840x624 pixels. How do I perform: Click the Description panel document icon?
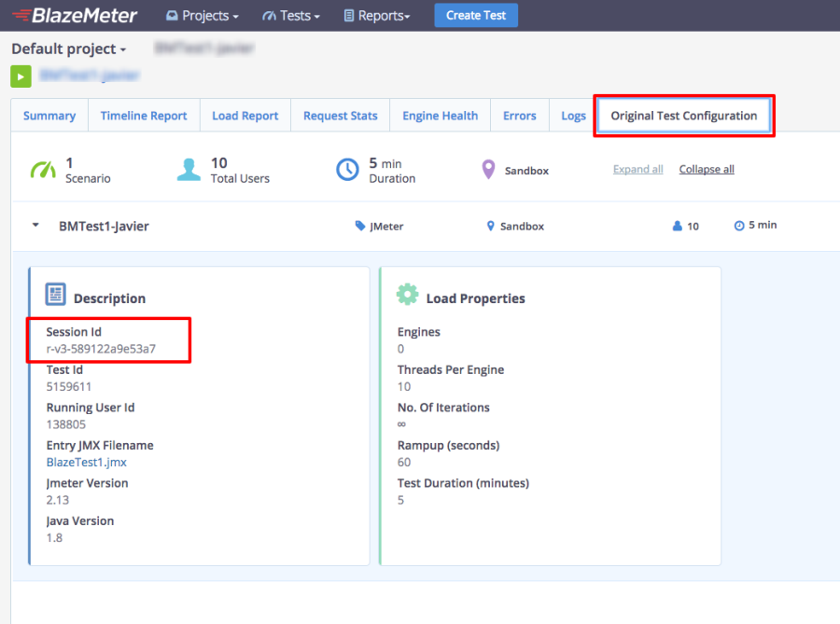55,294
